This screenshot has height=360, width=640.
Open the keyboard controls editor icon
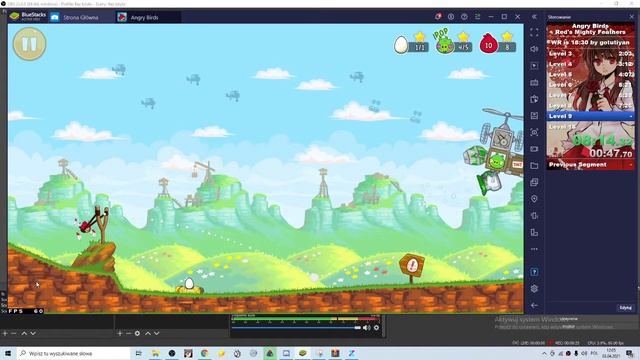click(534, 82)
